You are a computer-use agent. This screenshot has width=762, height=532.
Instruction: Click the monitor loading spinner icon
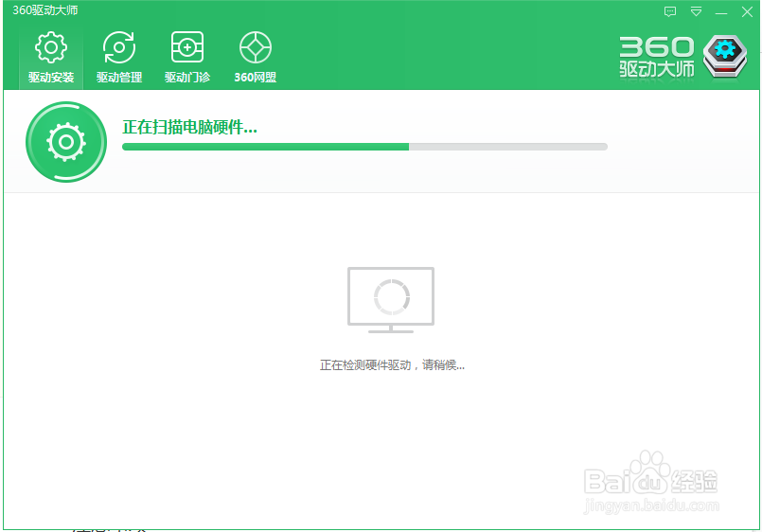[391, 300]
